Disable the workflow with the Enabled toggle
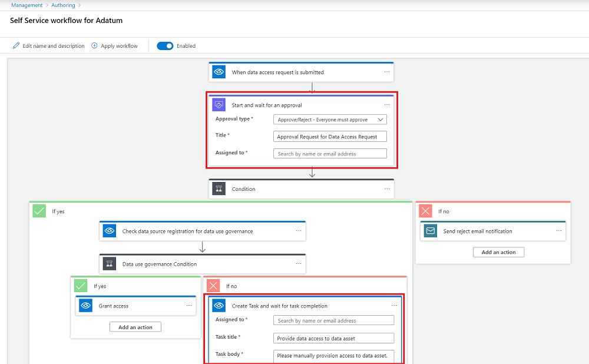 pos(165,45)
